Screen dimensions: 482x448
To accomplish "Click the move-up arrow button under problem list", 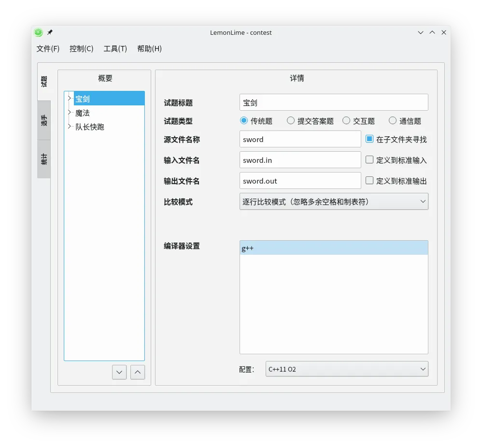I will [137, 372].
